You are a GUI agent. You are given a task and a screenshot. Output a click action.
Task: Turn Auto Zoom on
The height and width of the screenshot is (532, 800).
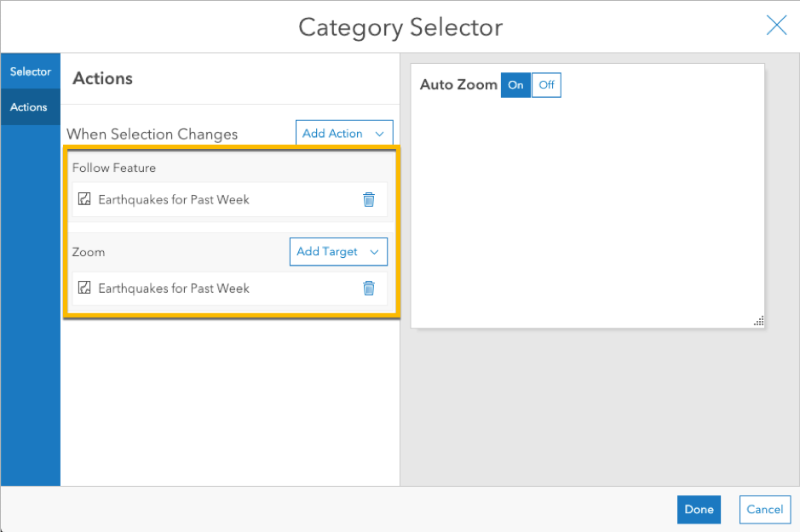[515, 85]
